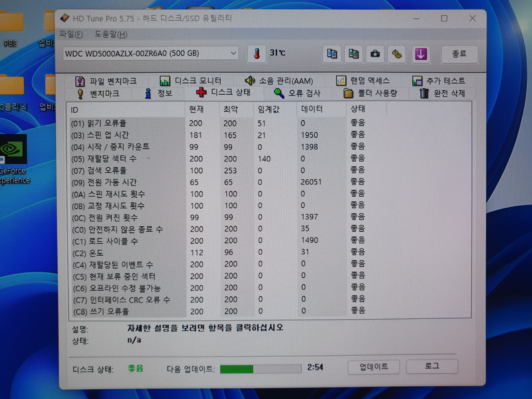Click the green 좋음 disk status text
The image size is (532, 399).
[x=135, y=368]
